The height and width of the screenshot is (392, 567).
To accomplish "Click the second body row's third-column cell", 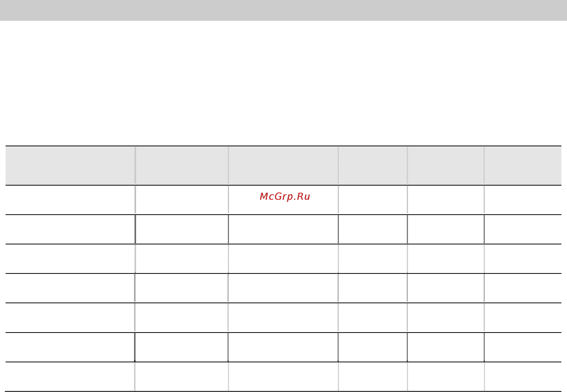I will [283, 229].
